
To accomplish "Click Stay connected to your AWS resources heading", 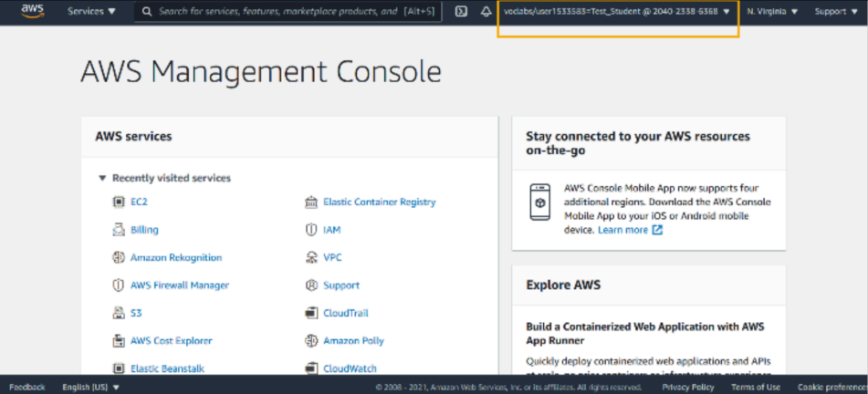I will pos(638,143).
